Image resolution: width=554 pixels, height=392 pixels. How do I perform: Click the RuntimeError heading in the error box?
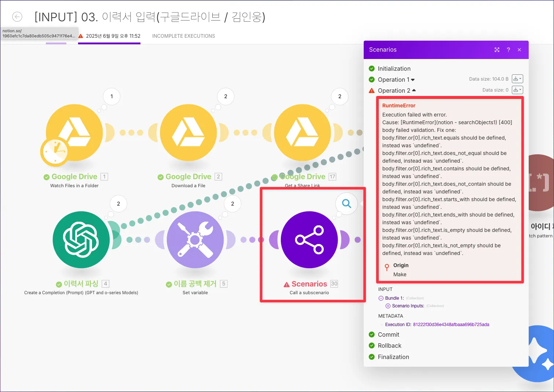coord(399,106)
